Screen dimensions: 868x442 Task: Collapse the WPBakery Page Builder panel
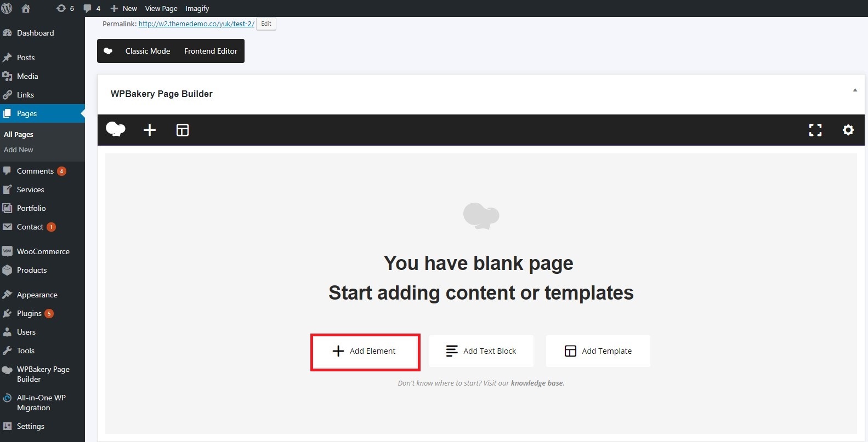[x=854, y=90]
